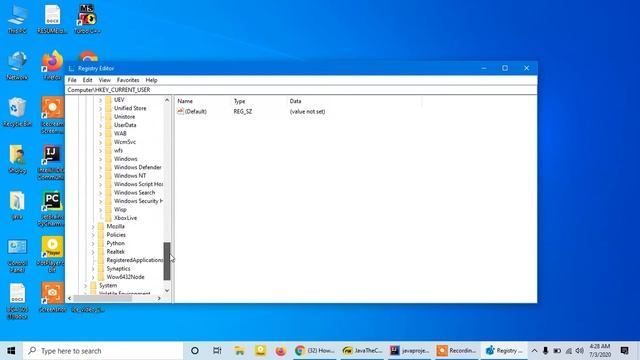
Task: Click the tree scrollbar up arrow
Action: pos(167,100)
